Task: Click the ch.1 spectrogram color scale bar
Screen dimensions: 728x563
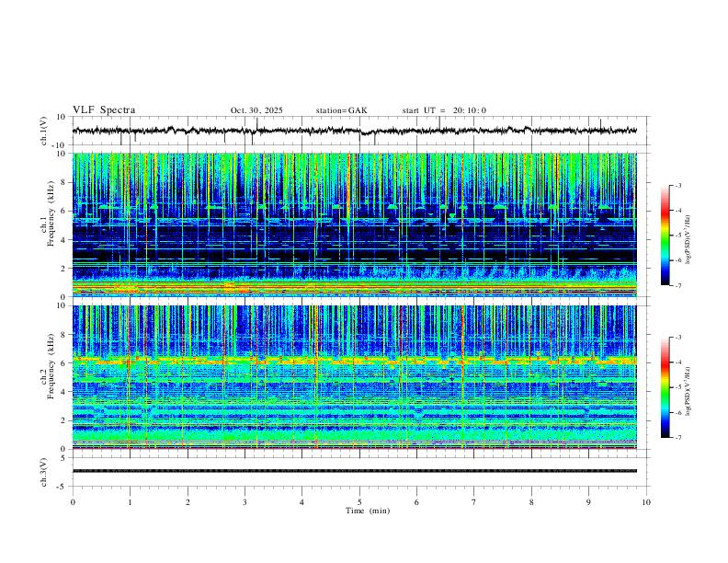Action: coord(665,236)
